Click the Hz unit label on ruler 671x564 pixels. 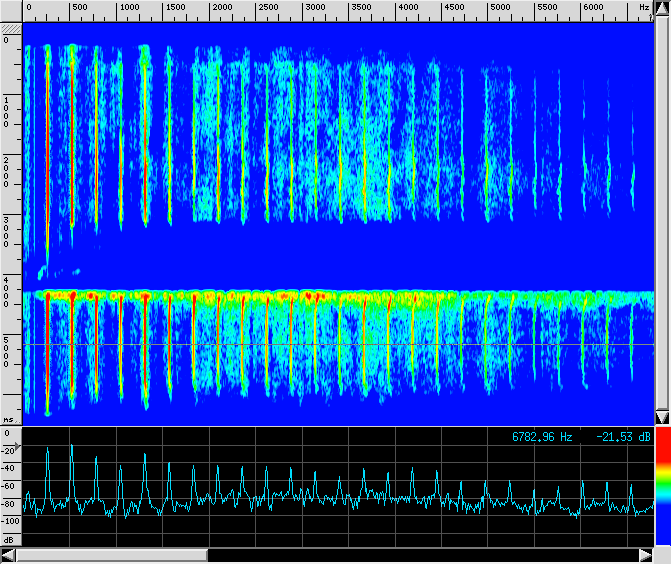(x=643, y=7)
